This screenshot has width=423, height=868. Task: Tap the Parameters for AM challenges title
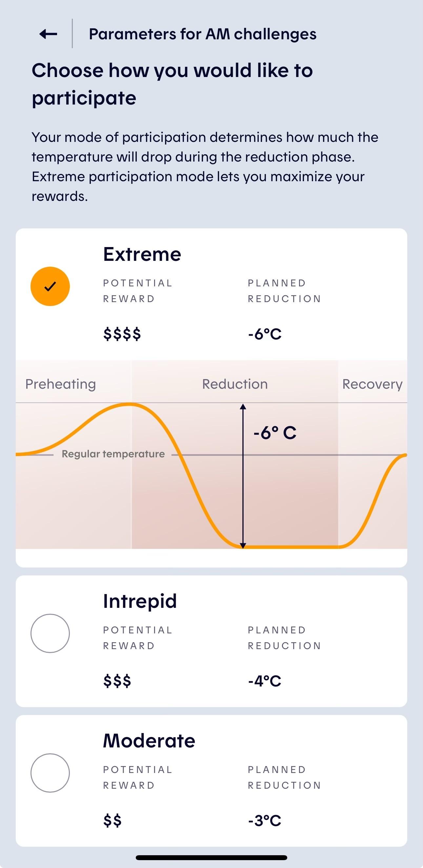click(202, 34)
